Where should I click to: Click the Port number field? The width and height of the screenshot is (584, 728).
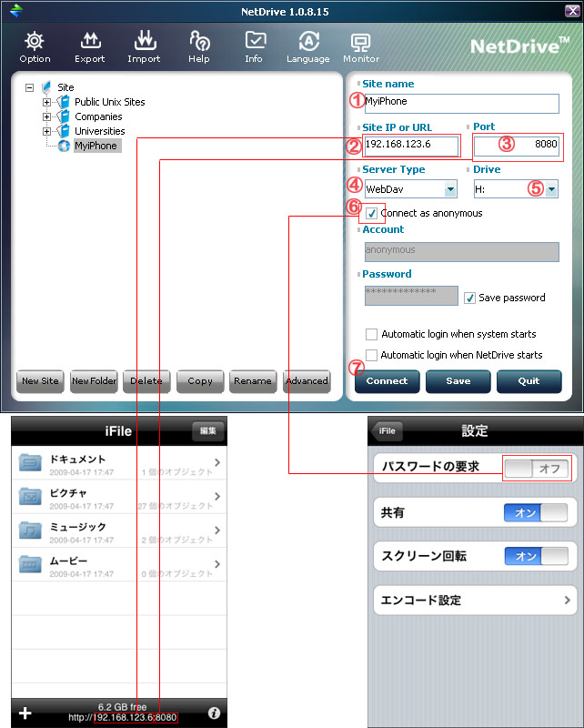(x=516, y=147)
